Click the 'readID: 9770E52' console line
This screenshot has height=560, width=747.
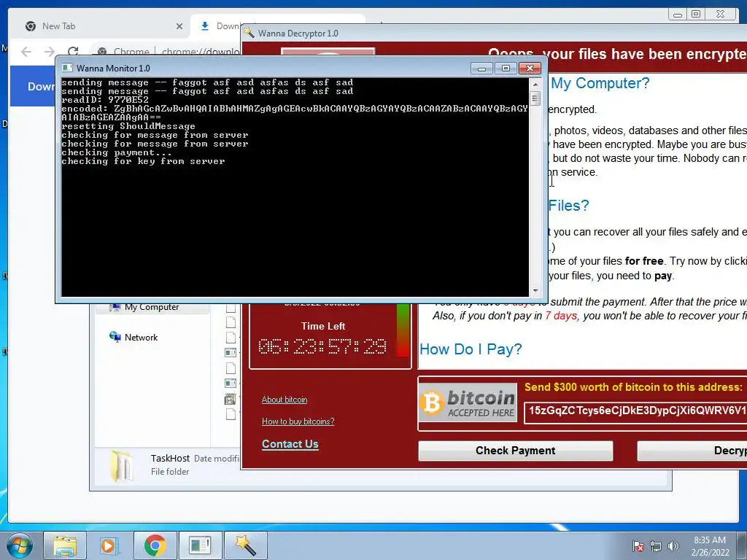click(x=105, y=100)
